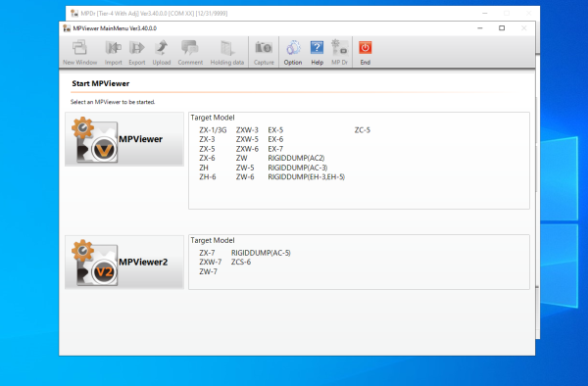The height and width of the screenshot is (386, 588).
Task: Maximize the MPViewer MainMenu window
Action: tap(502, 28)
